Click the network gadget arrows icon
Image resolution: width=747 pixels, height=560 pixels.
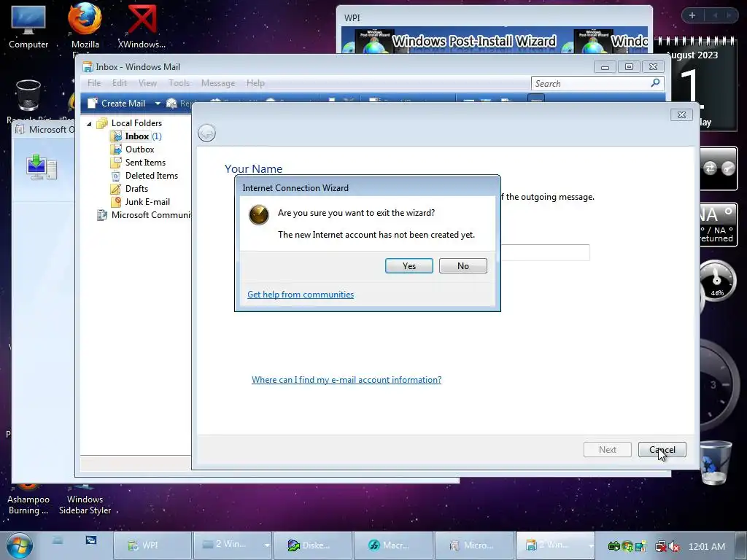[x=710, y=168]
